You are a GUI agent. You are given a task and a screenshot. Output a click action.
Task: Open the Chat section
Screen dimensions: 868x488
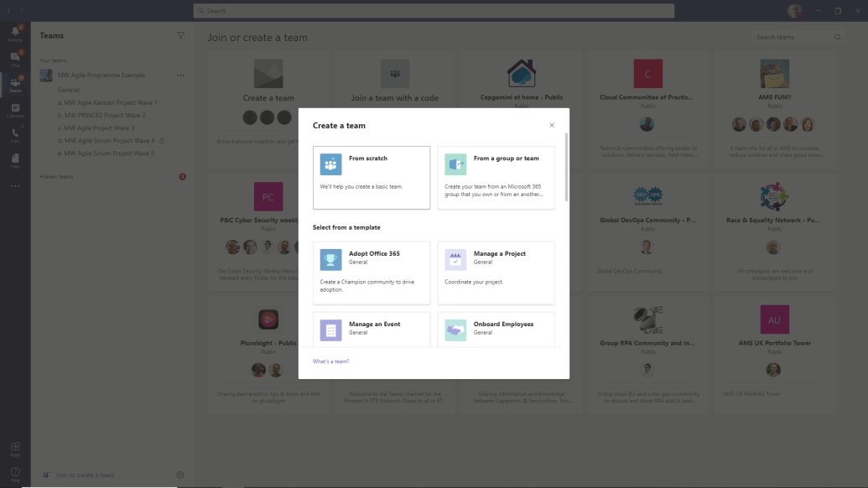pos(14,56)
